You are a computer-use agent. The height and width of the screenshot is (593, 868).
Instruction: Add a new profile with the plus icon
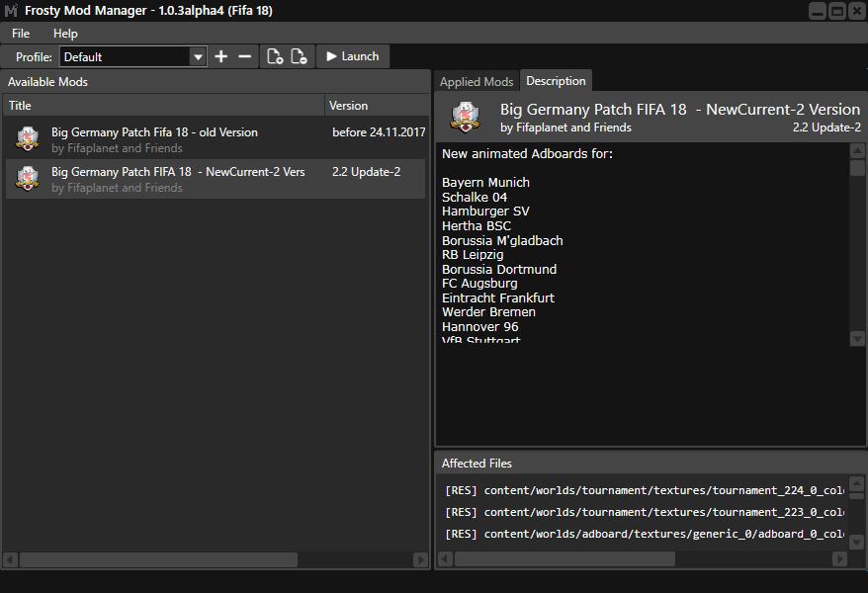220,56
